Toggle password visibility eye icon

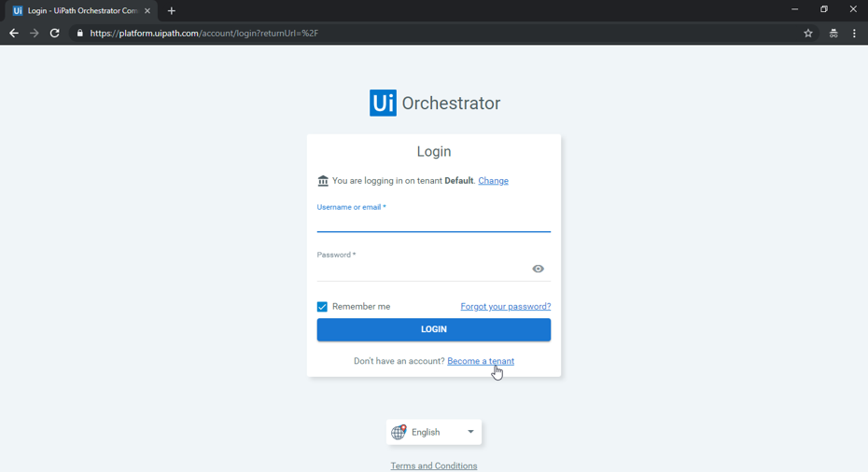click(539, 269)
